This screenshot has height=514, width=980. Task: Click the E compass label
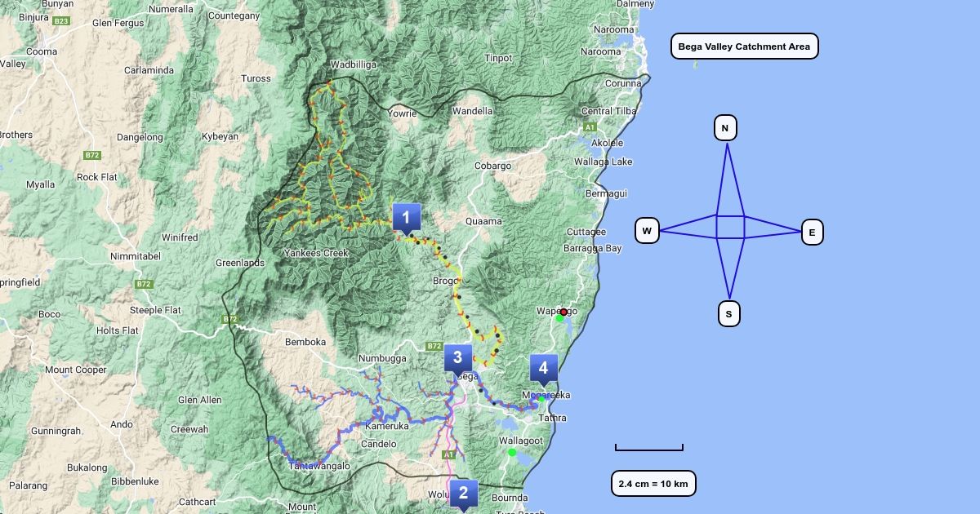click(x=812, y=233)
